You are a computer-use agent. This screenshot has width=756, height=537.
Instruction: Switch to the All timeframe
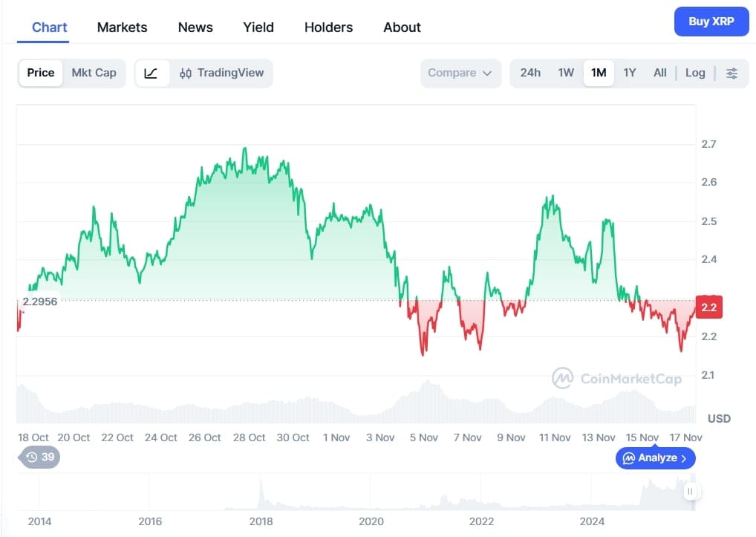pos(659,73)
